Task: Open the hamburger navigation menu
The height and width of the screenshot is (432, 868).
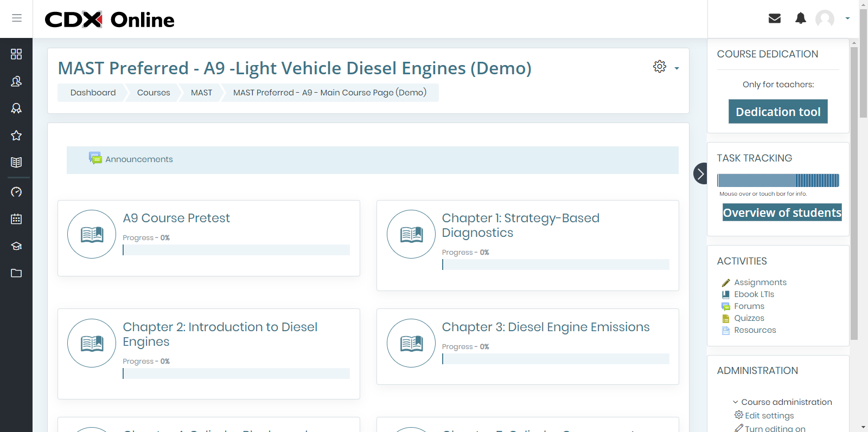Action: [x=17, y=18]
